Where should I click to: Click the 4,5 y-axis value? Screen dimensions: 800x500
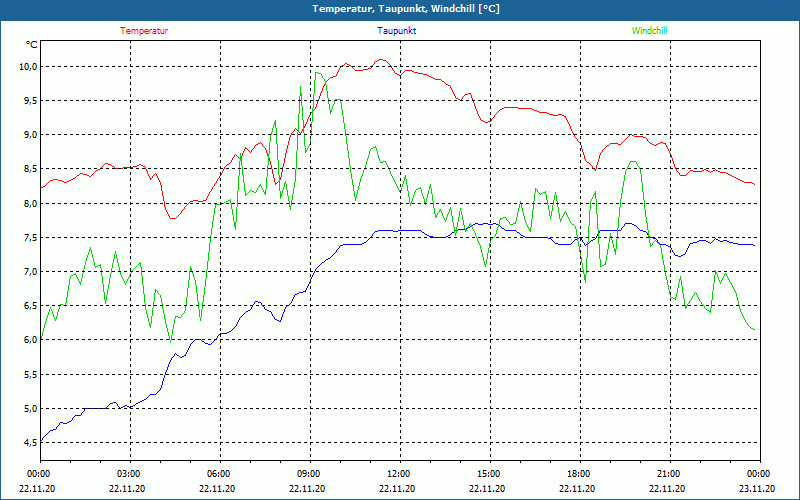pyautogui.click(x=30, y=443)
